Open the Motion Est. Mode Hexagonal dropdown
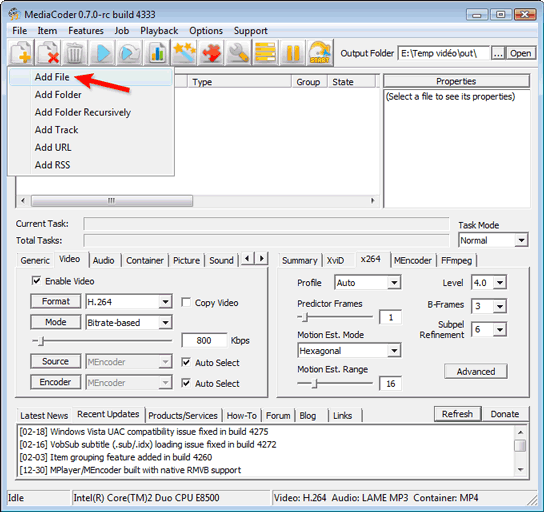The image size is (544, 512). tap(349, 351)
